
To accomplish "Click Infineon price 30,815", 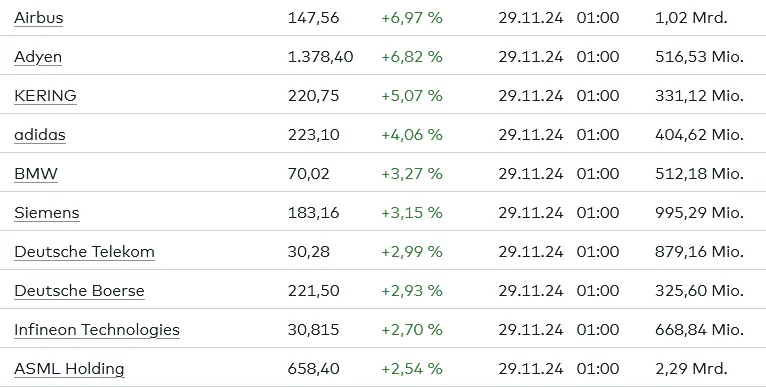I will point(313,330).
